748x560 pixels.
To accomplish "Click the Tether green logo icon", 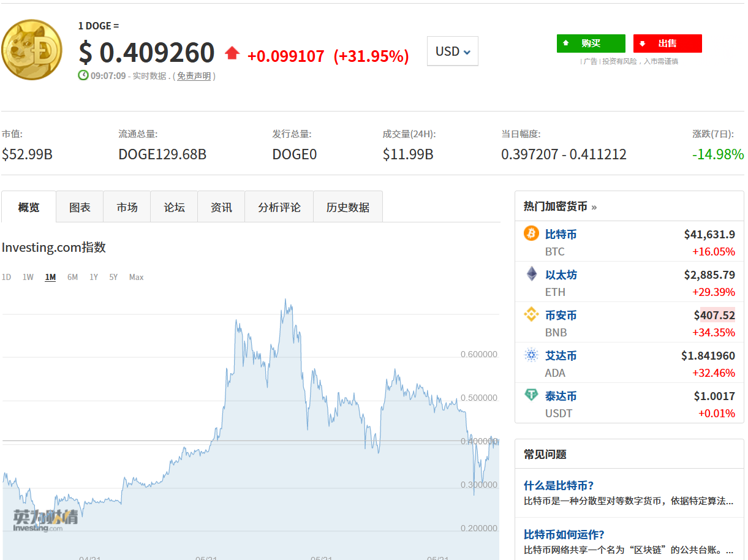I will (x=531, y=395).
